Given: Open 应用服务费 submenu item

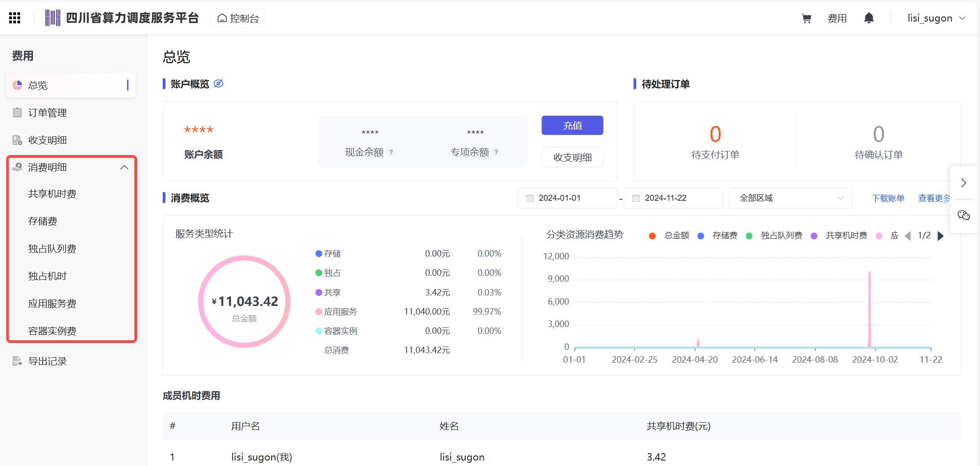Looking at the screenshot, I should tap(52, 304).
